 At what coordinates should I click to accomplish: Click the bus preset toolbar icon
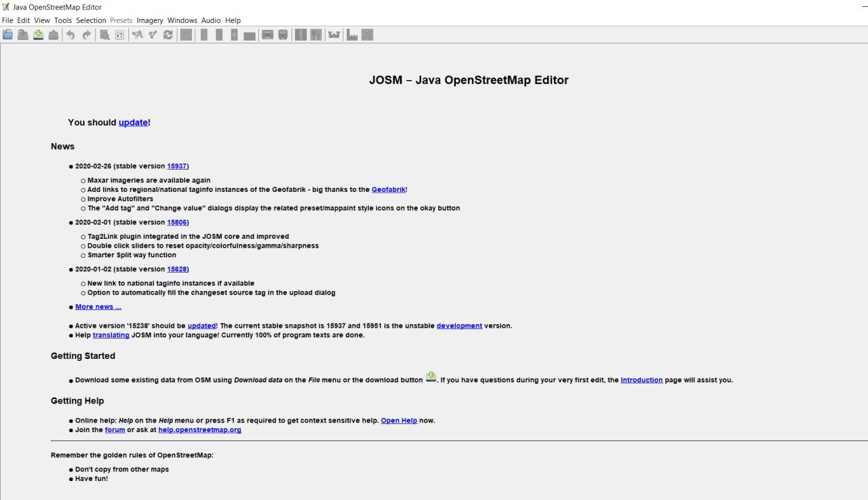(x=283, y=35)
